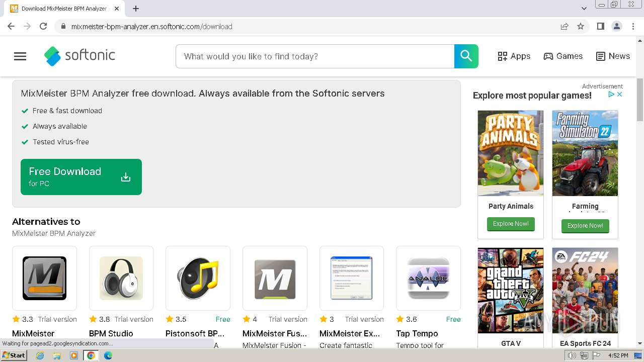644x362 pixels.
Task: Open the MixMeister Express screenshot icon
Action: pyautogui.click(x=352, y=278)
